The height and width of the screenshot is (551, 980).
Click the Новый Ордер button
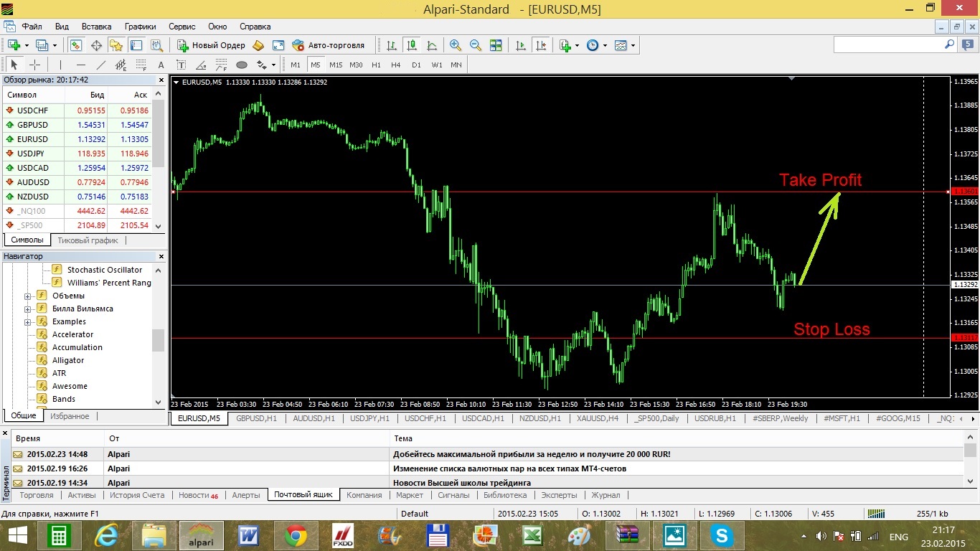tap(211, 45)
